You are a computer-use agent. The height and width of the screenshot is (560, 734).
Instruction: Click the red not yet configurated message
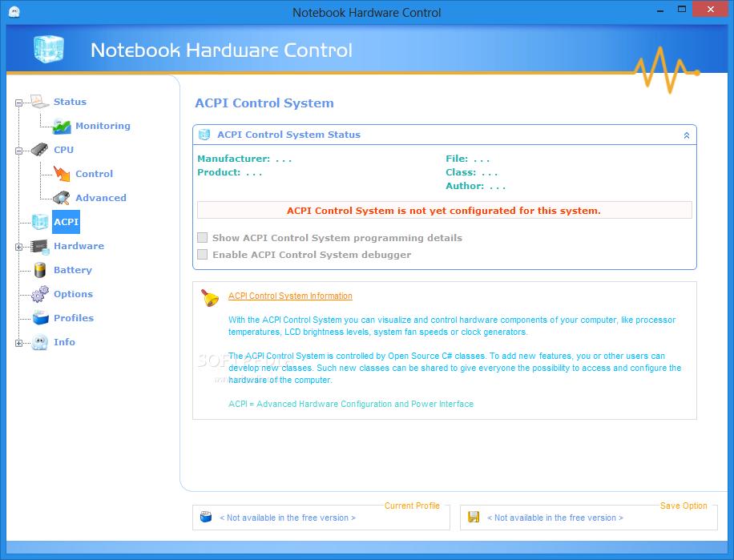pyautogui.click(x=444, y=211)
